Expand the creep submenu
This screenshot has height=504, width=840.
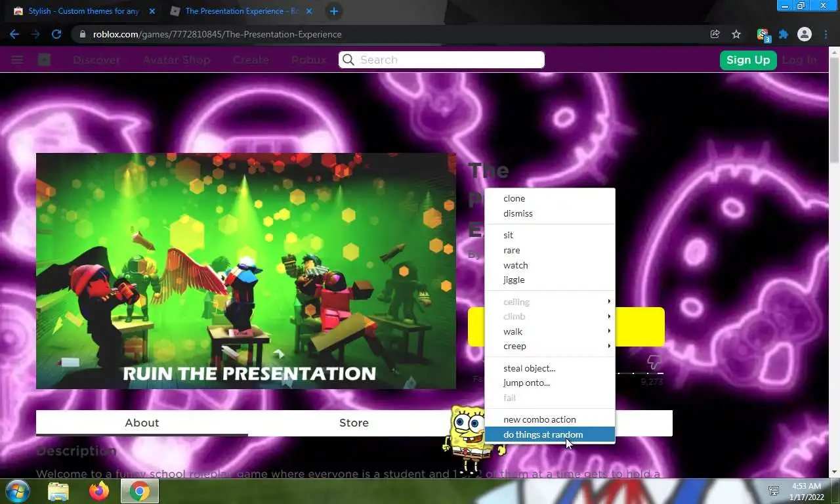[549, 346]
